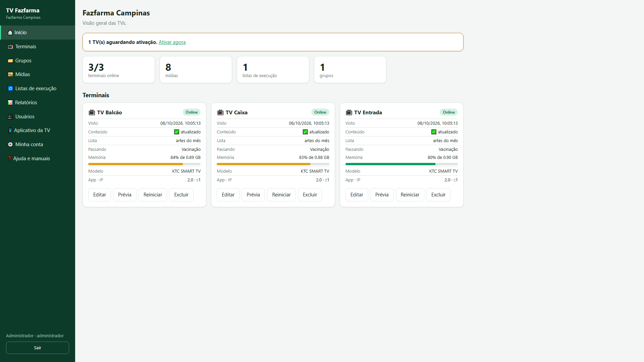Screen dimensions: 644x362
Task: Click the 1 listas de execução card
Action: pos(273,69)
